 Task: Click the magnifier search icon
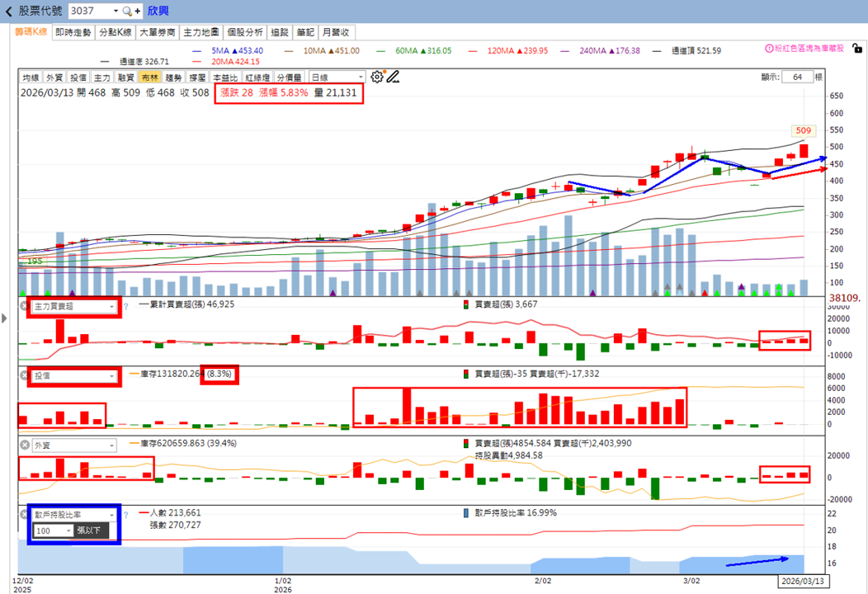[127, 11]
